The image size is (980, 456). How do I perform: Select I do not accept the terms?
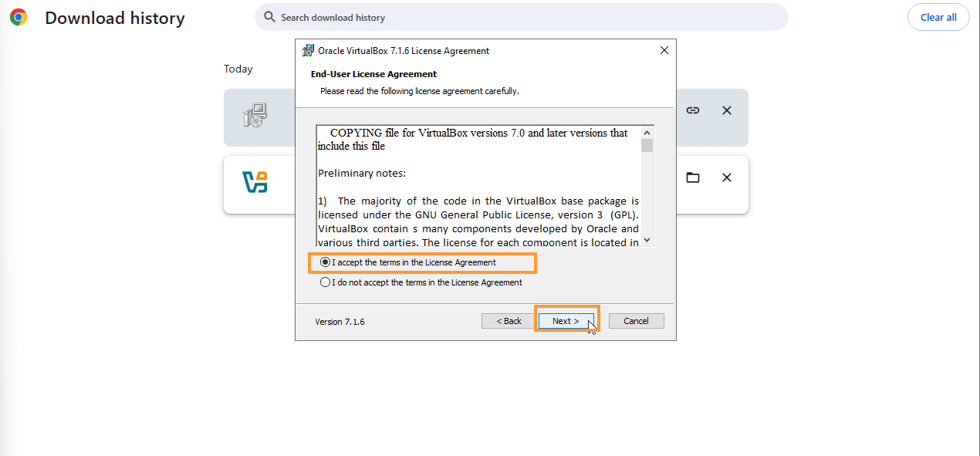(x=421, y=282)
